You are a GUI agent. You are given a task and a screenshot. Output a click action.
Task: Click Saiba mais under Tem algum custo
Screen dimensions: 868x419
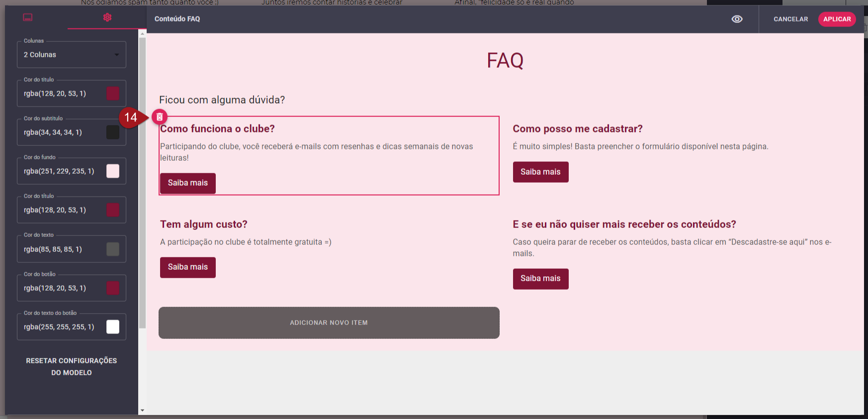pos(187,267)
